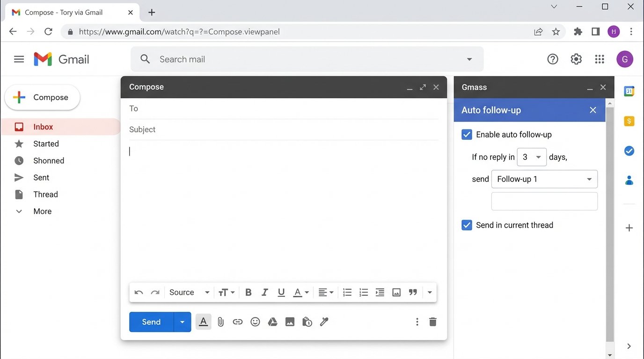
Task: Uncheck Send in current thread
Action: click(466, 225)
